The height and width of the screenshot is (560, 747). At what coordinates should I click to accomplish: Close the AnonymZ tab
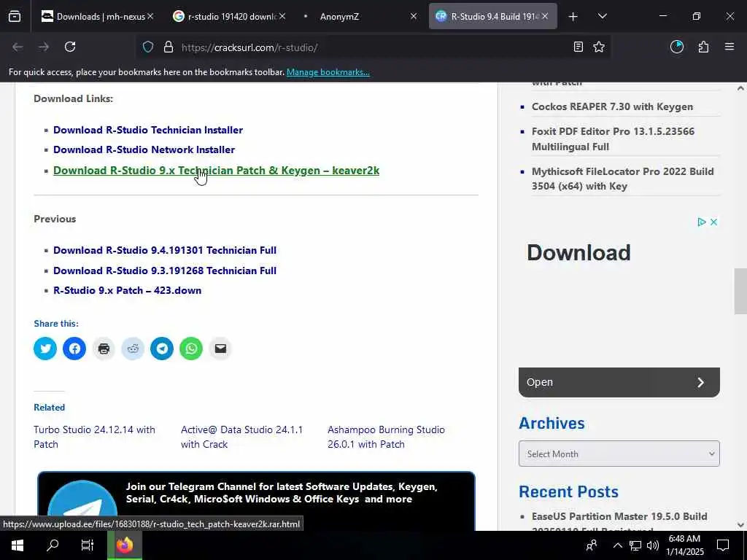414,16
